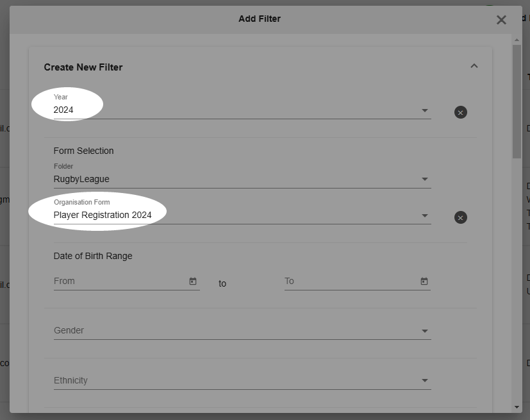Click the scroll down arrow in dialog
The image size is (530, 420).
click(517, 407)
